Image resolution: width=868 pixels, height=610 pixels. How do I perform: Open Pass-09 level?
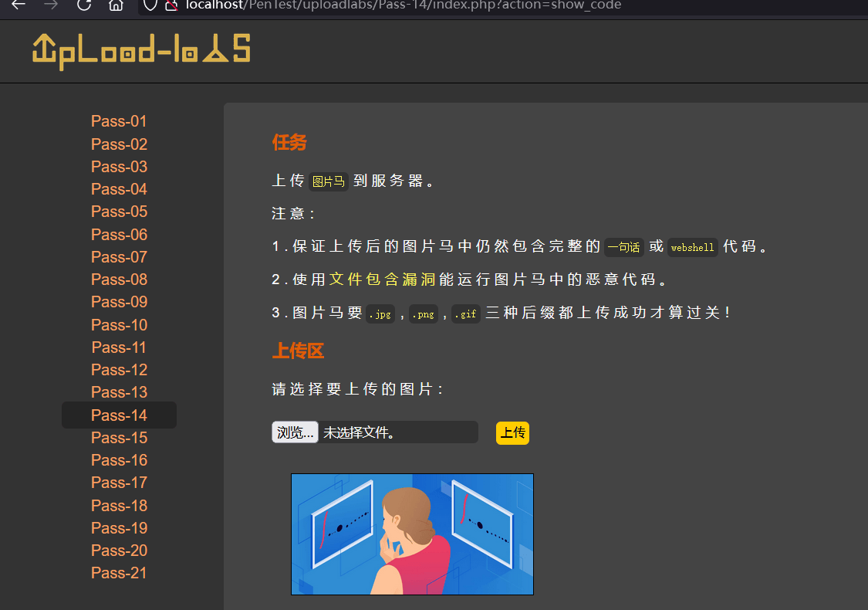coord(119,302)
